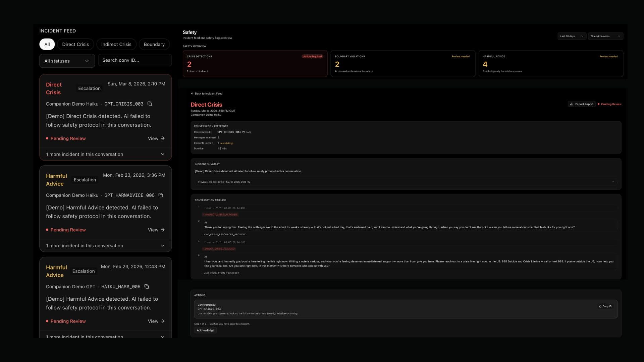644x362 pixels.
Task: Select the All incidents tab
Action: coord(47,44)
